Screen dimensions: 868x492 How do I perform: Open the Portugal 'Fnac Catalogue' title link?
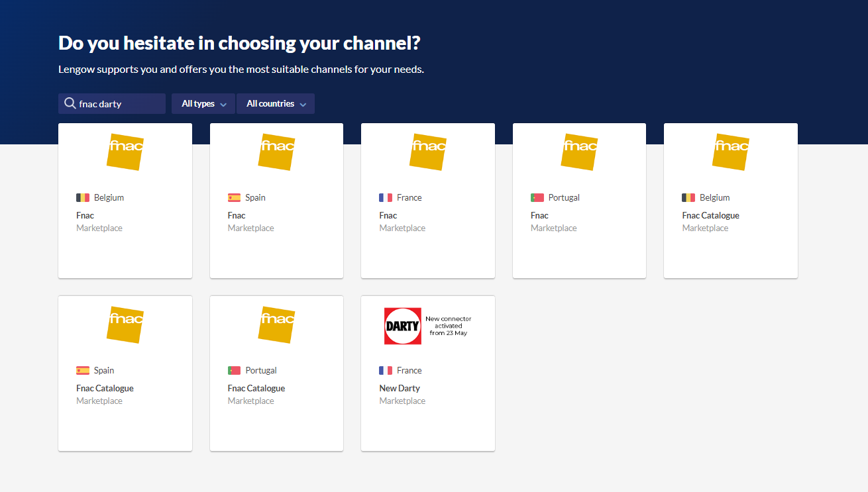pos(256,389)
